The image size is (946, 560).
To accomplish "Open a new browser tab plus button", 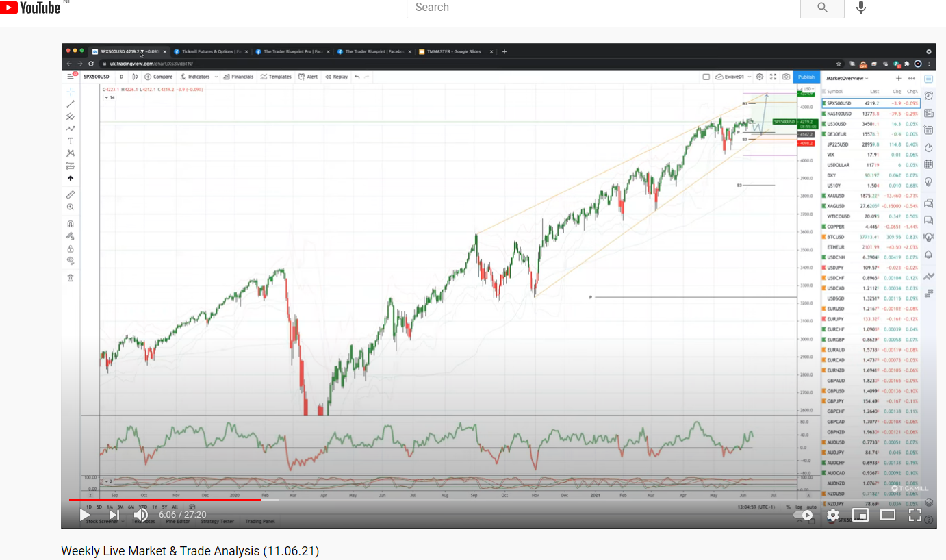I will (x=504, y=51).
